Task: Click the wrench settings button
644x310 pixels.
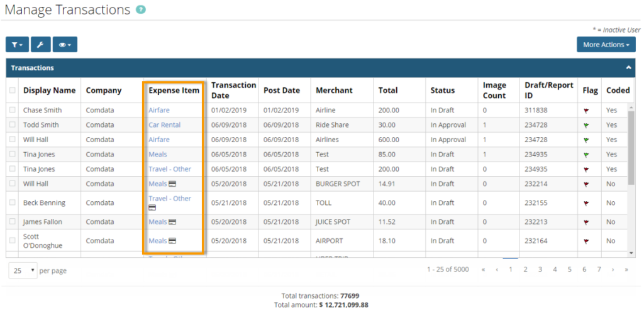Action: click(40, 45)
